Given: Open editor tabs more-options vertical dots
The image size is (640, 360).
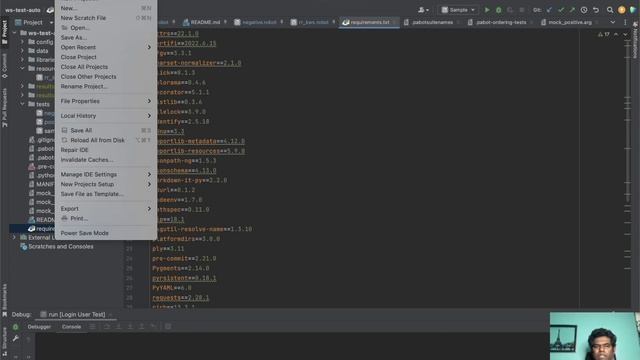Looking at the screenshot, I should [x=625, y=22].
